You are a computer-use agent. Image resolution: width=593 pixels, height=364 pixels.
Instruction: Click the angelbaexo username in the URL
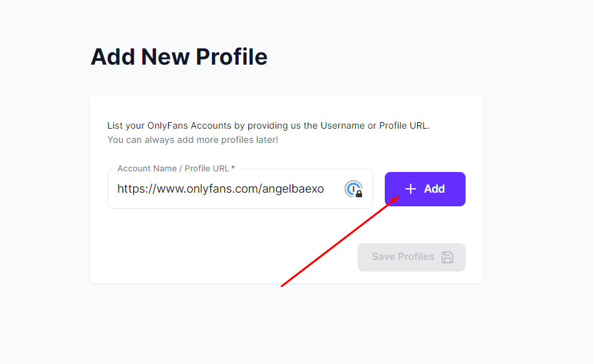coord(293,189)
